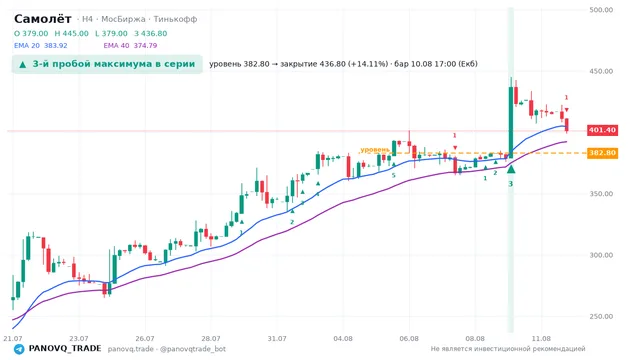Click the 250.00 price axis label
The height and width of the screenshot is (360, 640).
point(601,316)
